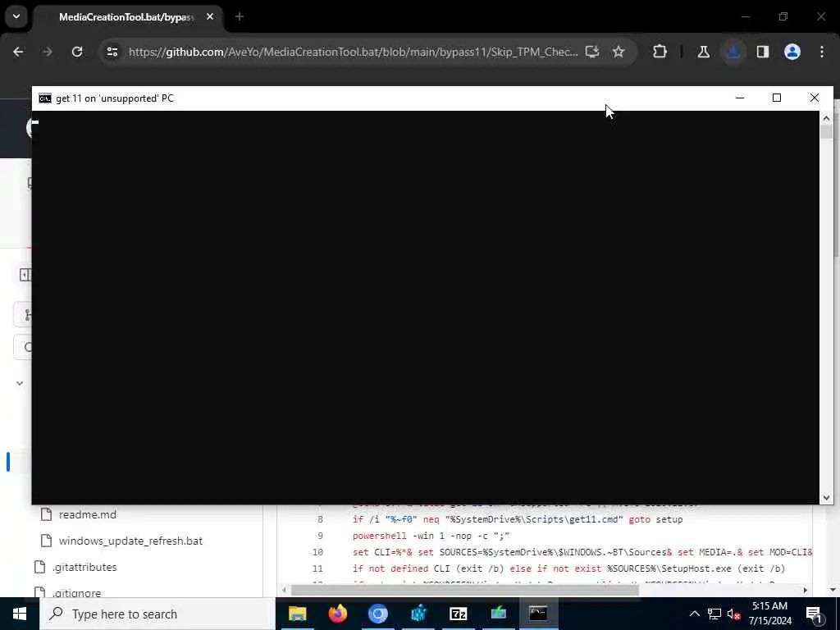
Task: Open windows_update_refresh.bat in file tree
Action: click(130, 541)
